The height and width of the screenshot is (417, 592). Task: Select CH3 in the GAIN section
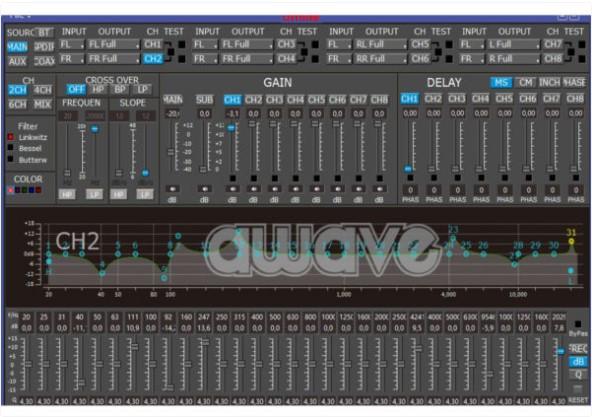pos(274,100)
